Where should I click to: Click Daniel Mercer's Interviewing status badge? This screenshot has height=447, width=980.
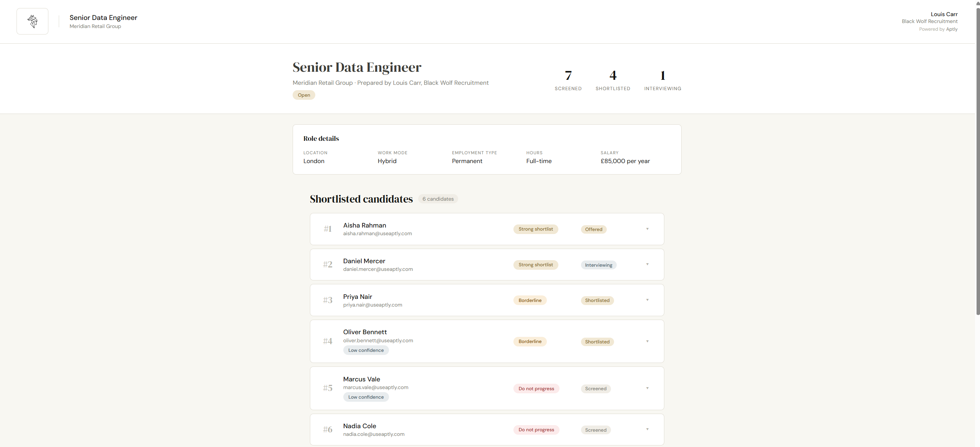click(x=599, y=265)
